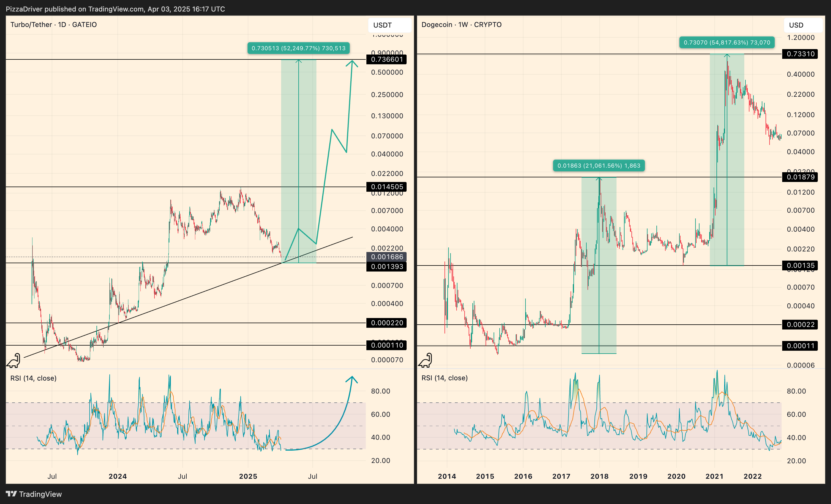This screenshot has width=831, height=504.
Task: Click the 0.250000 value on the Turbo price scale
Action: click(387, 95)
